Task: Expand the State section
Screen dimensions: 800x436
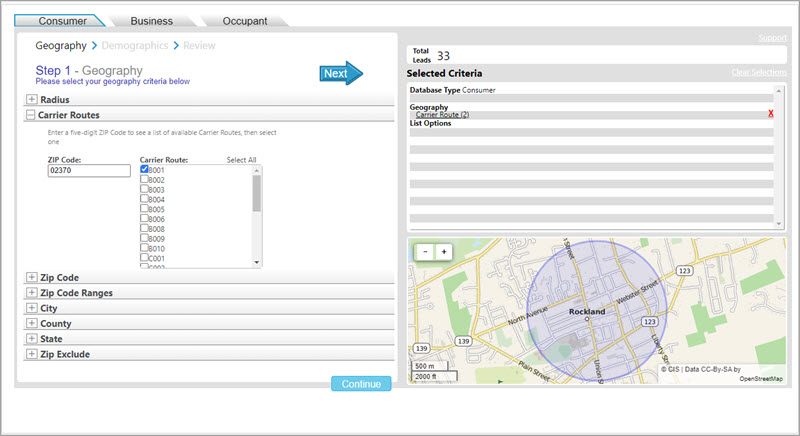Action: [32, 339]
